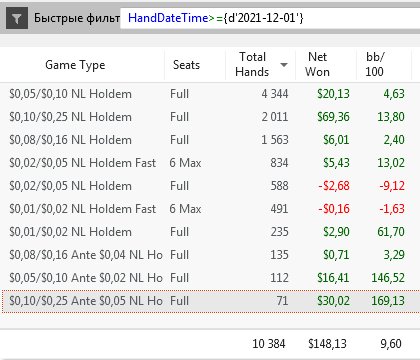Select the $0,01/$0,02 NL Holdem Full row
This screenshot has width=420, height=360.
(x=210, y=232)
